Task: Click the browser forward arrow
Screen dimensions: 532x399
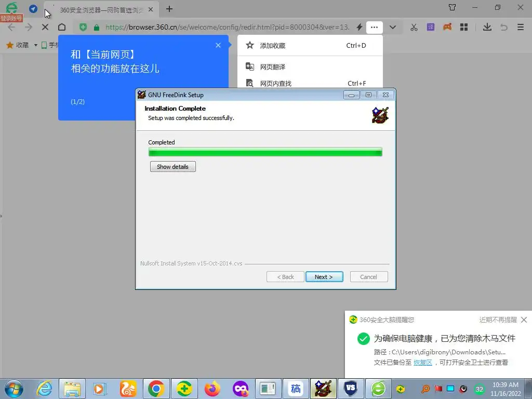Action: pyautogui.click(x=28, y=27)
